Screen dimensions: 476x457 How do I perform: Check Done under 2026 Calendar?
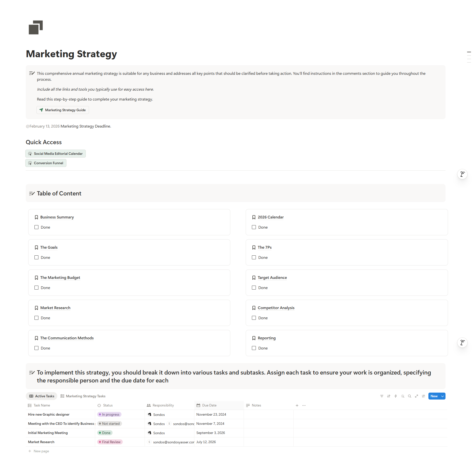click(x=254, y=227)
